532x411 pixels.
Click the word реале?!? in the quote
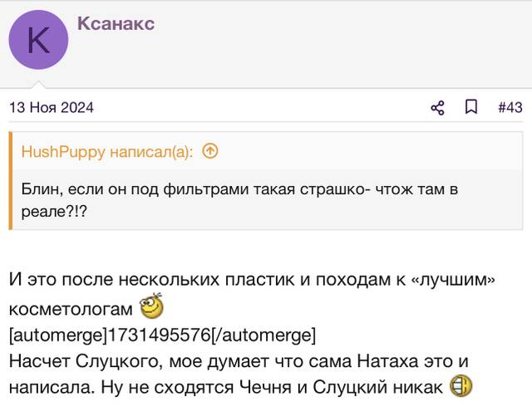tap(54, 212)
